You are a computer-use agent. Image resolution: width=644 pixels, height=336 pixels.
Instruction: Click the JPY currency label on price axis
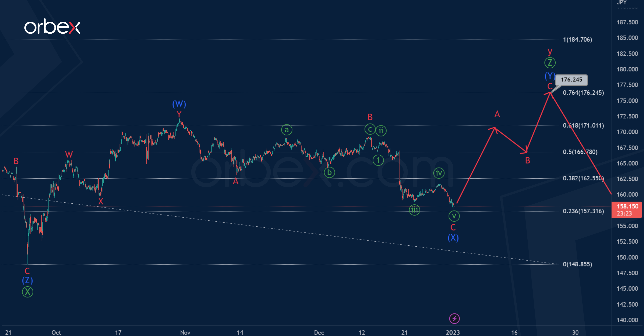(x=622, y=3)
